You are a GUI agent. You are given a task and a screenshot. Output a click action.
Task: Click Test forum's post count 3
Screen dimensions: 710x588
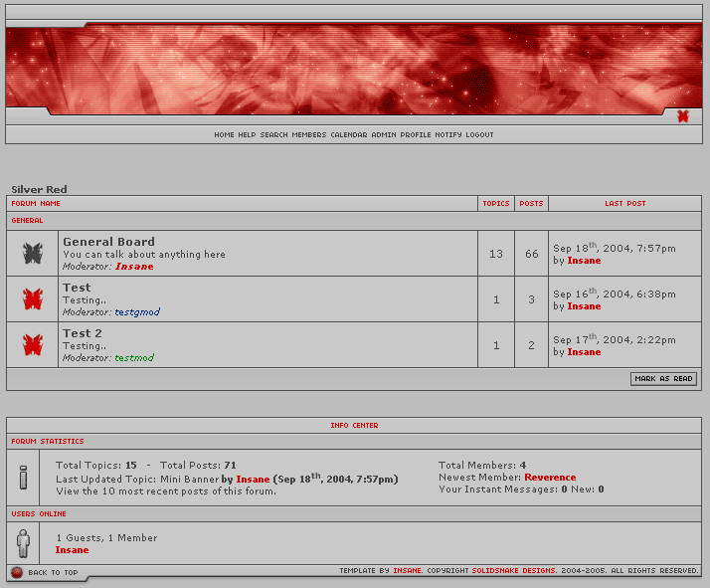tap(532, 299)
